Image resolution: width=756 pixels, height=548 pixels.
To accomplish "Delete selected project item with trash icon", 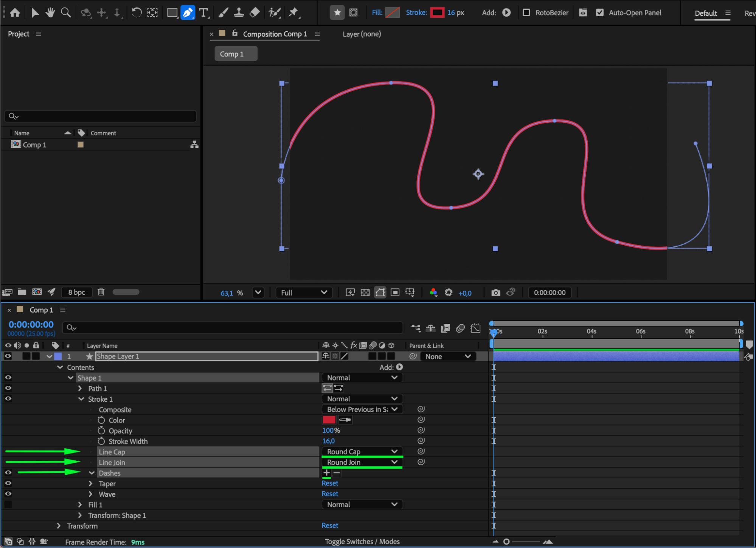I will [101, 292].
